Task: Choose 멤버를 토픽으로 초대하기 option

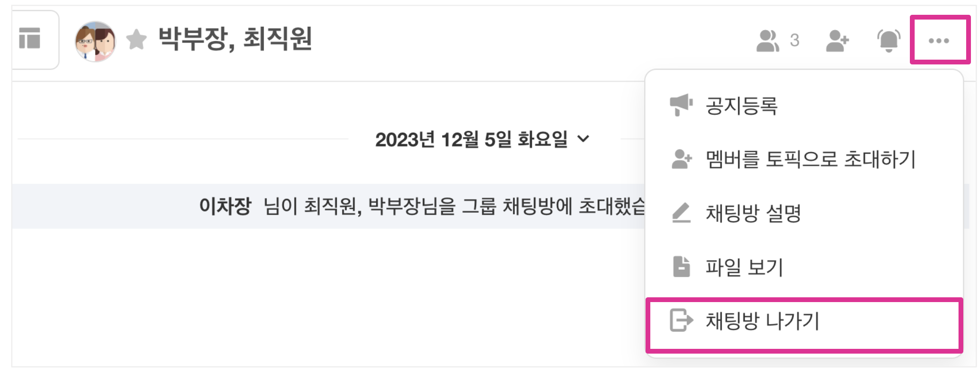Action: tap(810, 159)
